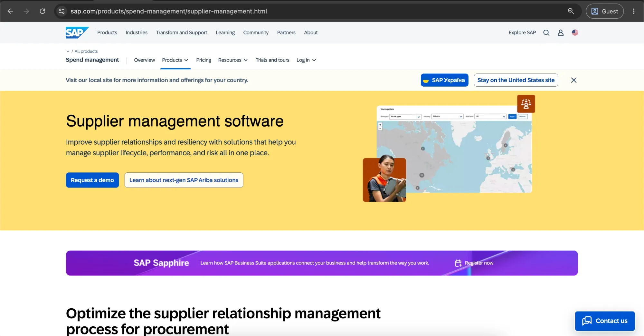The height and width of the screenshot is (336, 644).
Task: Expand the Products dropdown in sub-navigation
Action: click(175, 60)
